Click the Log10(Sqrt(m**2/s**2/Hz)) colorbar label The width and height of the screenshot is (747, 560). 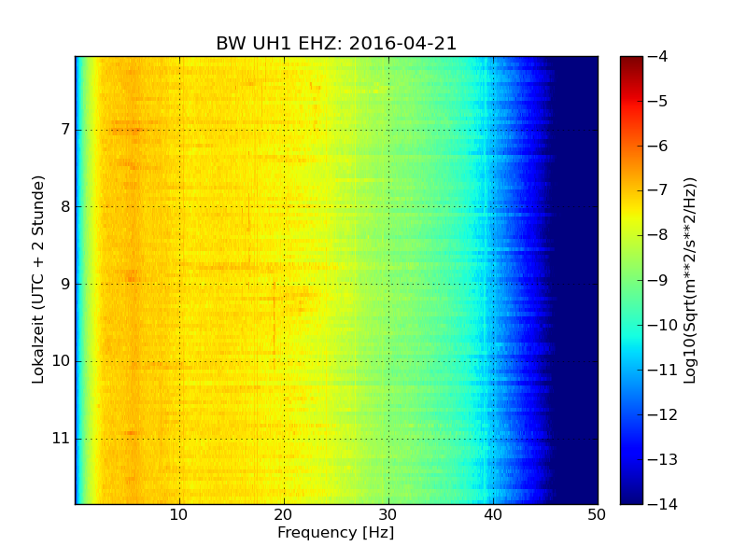(690, 280)
